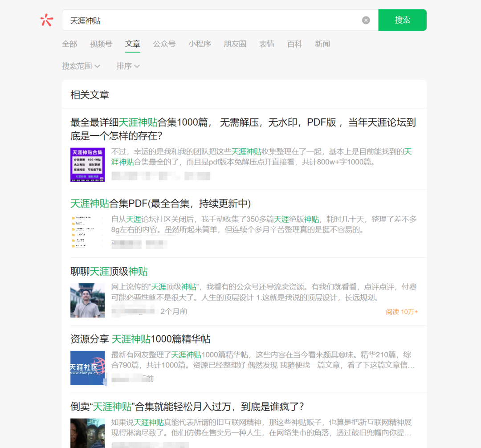481x448 pixels.
Task: Click the red WeChat search logo icon
Action: pos(47,20)
